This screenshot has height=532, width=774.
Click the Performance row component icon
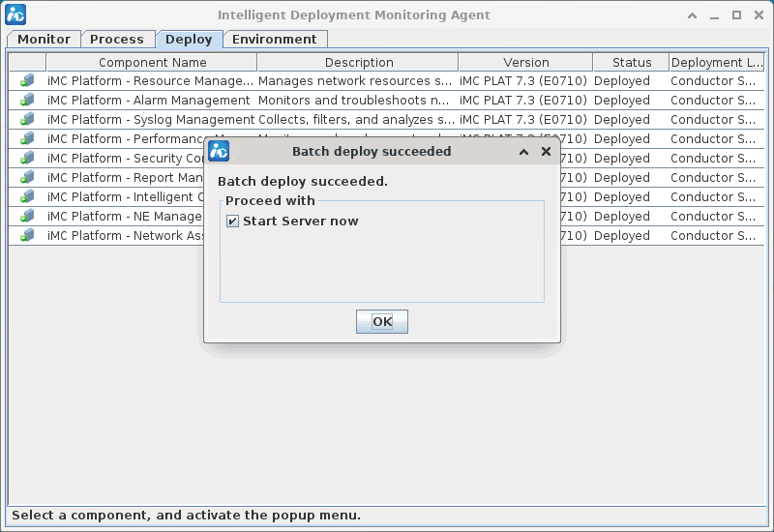27,138
